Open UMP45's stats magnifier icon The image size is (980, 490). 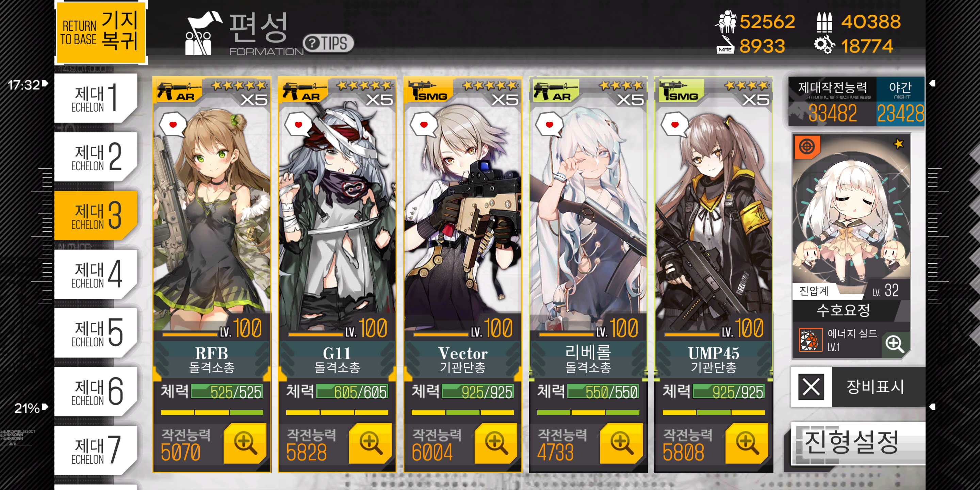(747, 443)
